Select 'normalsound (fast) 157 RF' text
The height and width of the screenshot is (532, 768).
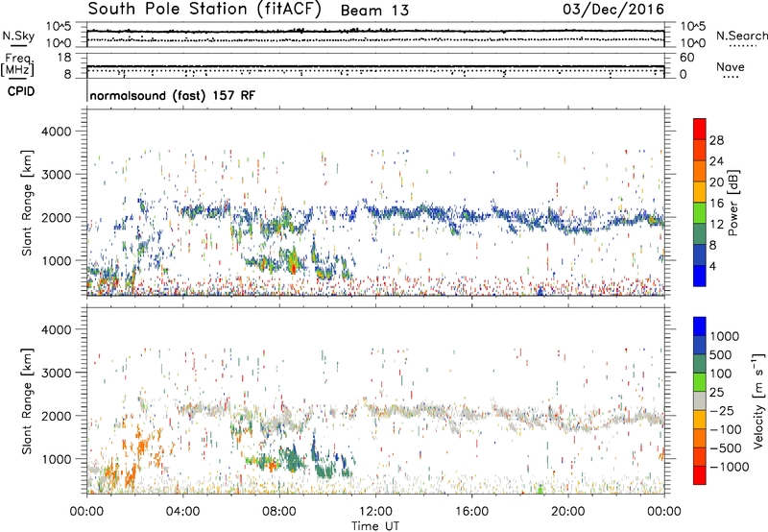pos(173,95)
